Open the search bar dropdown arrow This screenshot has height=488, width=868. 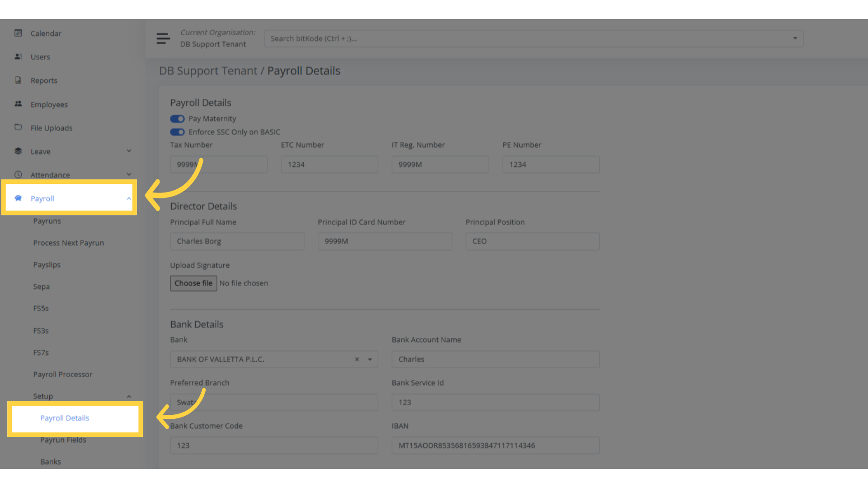coord(795,38)
